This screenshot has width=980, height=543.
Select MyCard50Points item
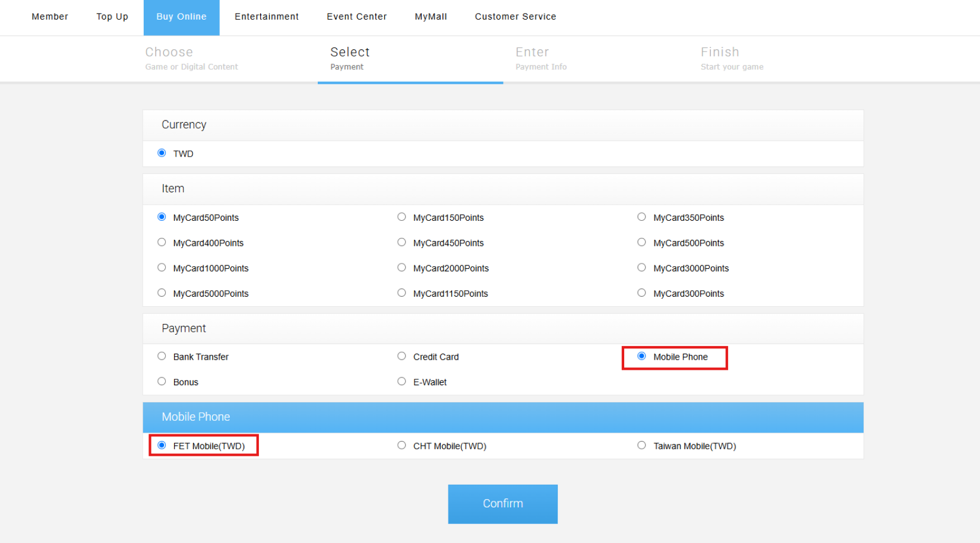162,217
